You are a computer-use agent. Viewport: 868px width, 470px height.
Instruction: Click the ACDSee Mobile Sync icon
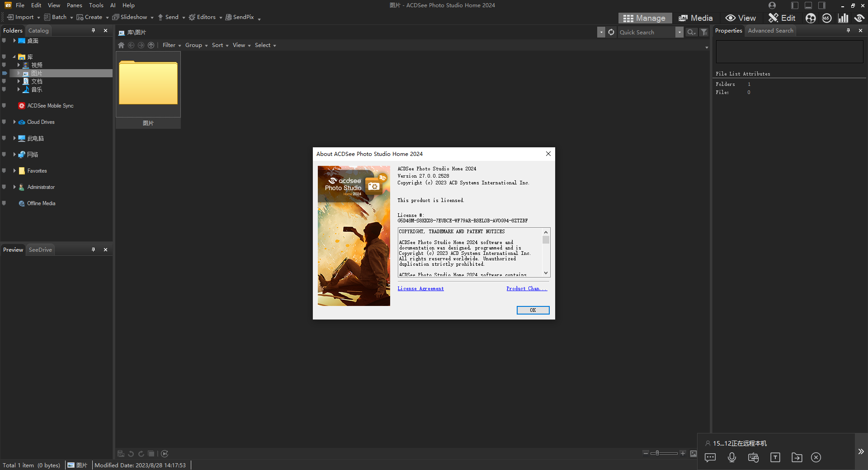point(21,106)
